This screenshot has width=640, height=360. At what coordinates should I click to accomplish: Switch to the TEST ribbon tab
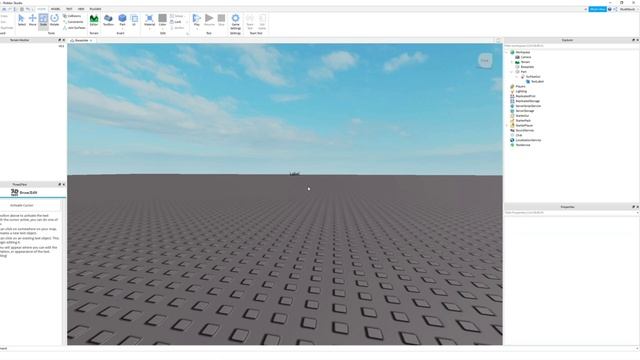(69, 9)
